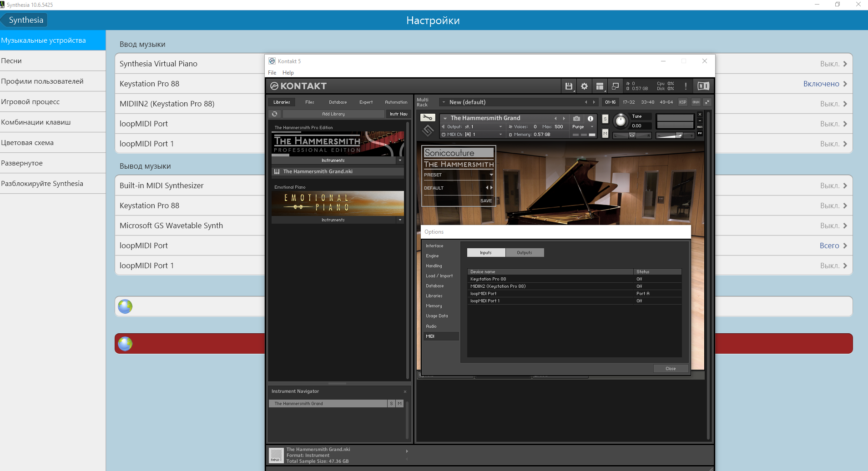Expand Synthesia Virtual Piano input settings

(x=845, y=64)
